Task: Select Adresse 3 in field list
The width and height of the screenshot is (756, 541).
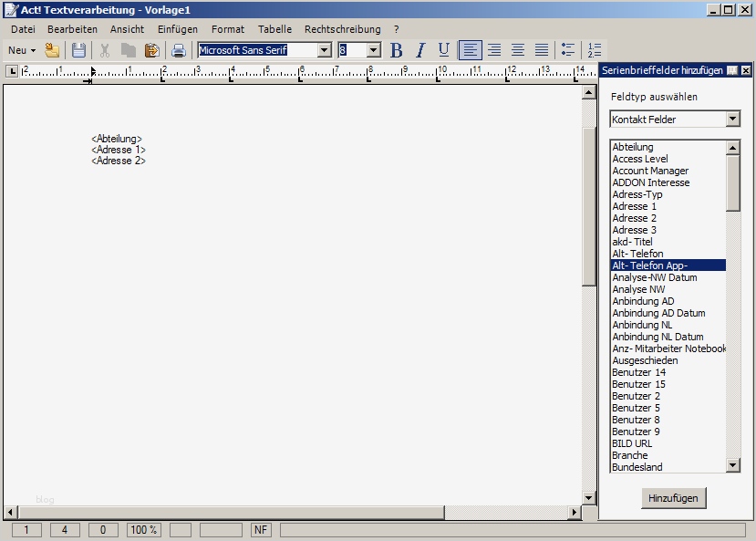Action: coord(668,230)
